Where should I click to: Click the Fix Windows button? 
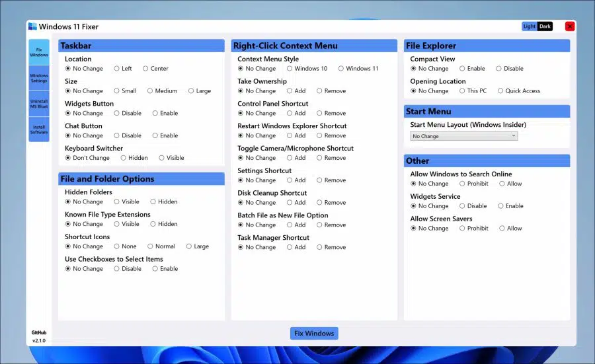314,334
